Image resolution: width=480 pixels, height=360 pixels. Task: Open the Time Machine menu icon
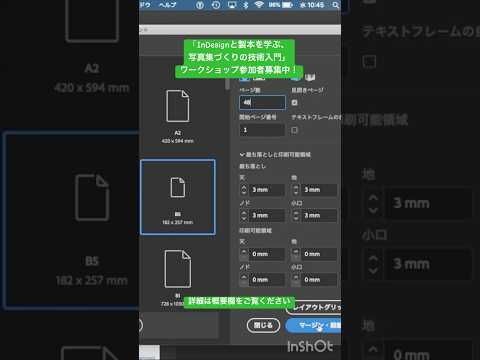216,5
